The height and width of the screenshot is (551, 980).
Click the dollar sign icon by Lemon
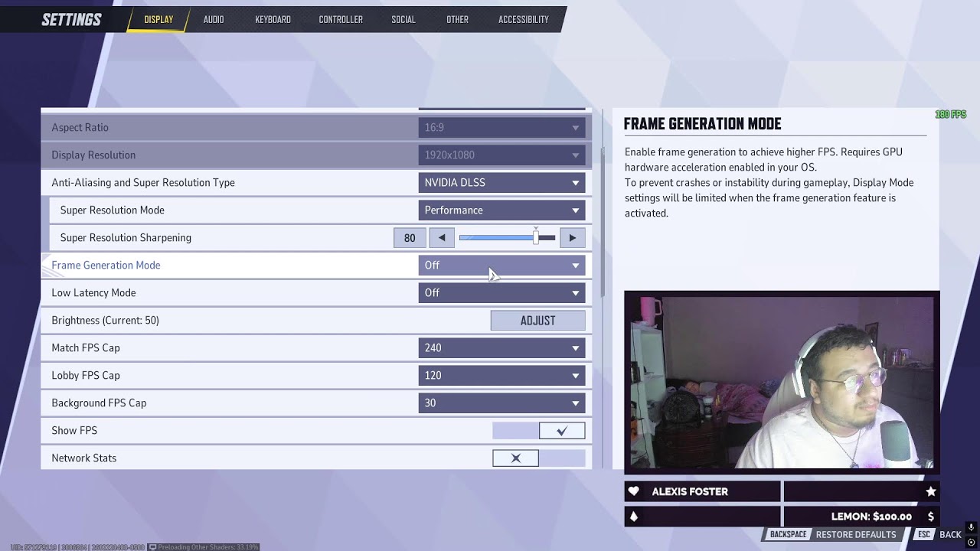coord(931,517)
